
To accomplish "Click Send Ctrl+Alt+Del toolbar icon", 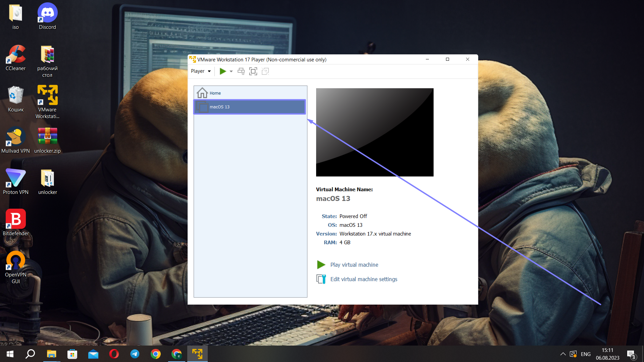I will tap(241, 71).
